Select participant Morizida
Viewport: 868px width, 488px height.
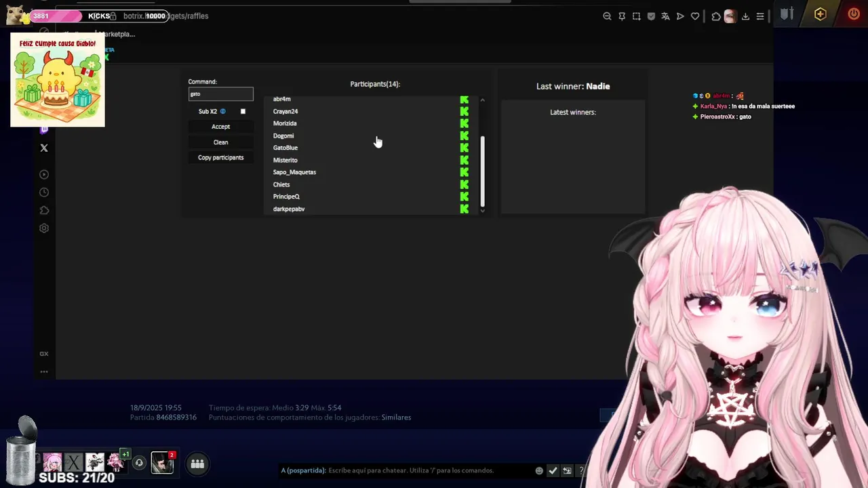pyautogui.click(x=285, y=123)
